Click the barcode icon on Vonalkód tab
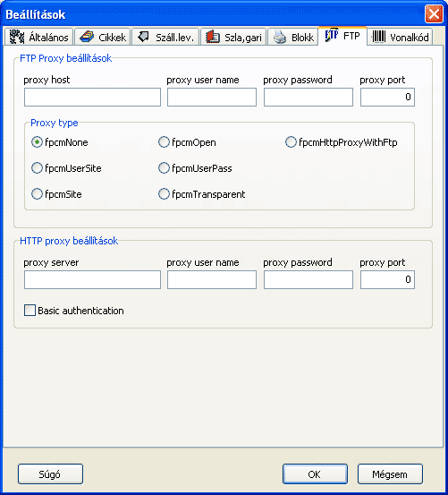448x495 pixels. (378, 37)
